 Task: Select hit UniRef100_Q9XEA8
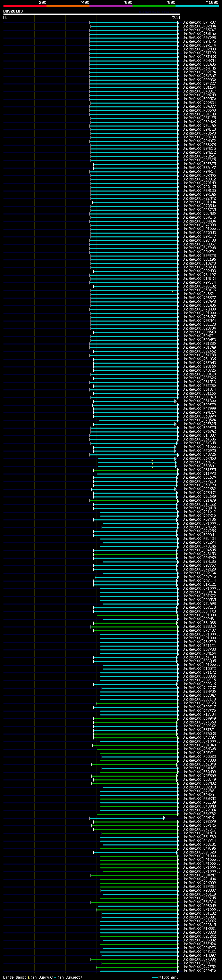[x=199, y=114]
